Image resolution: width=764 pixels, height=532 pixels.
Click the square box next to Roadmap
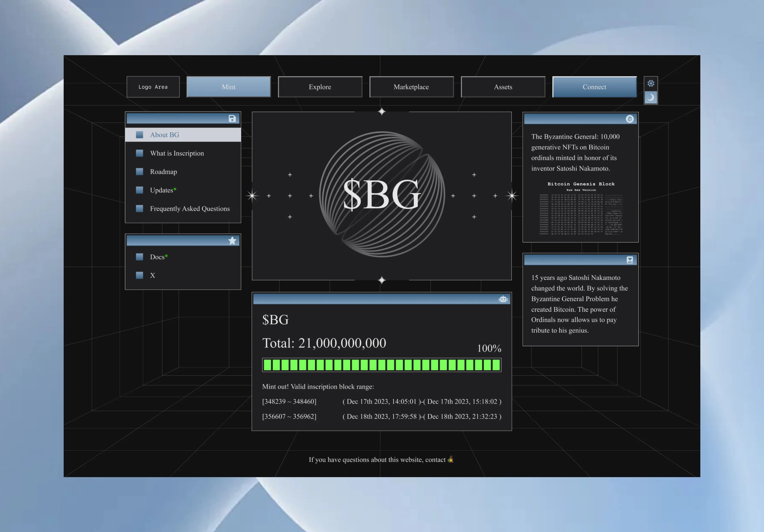139,172
